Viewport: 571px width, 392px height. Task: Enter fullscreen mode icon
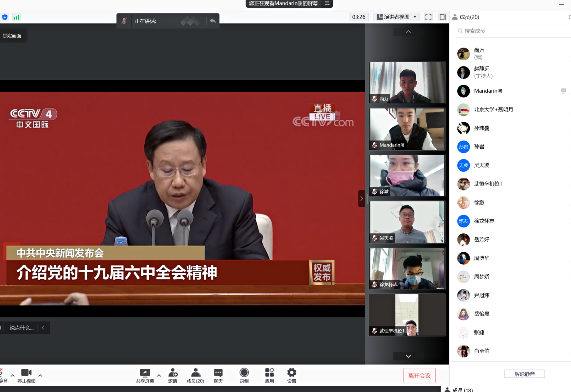(x=428, y=17)
